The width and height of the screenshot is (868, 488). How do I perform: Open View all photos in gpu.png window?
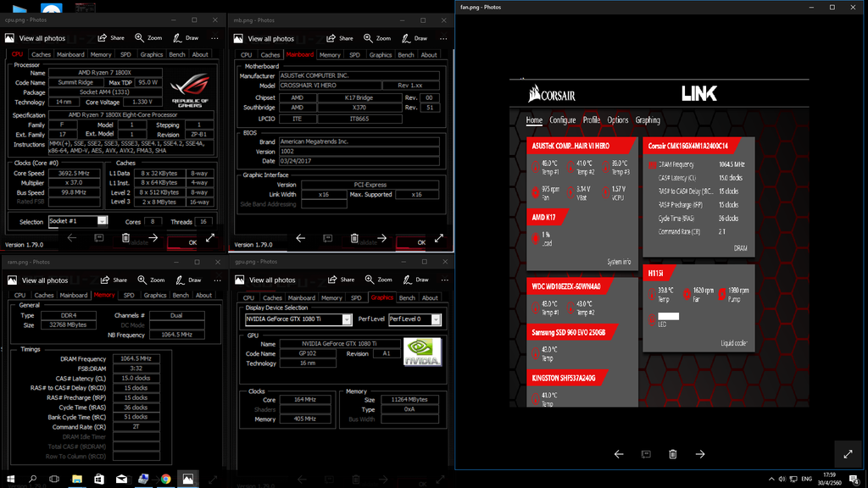(265, 280)
